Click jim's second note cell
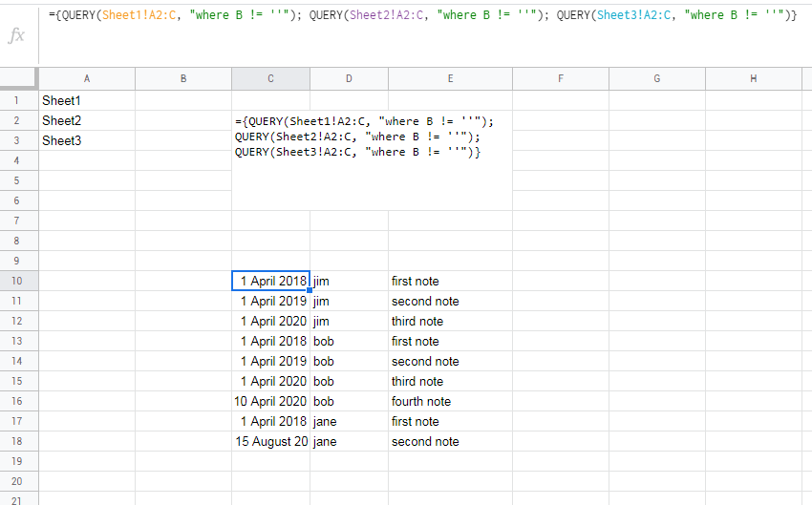Viewport: 812px width, 505px height. point(451,301)
